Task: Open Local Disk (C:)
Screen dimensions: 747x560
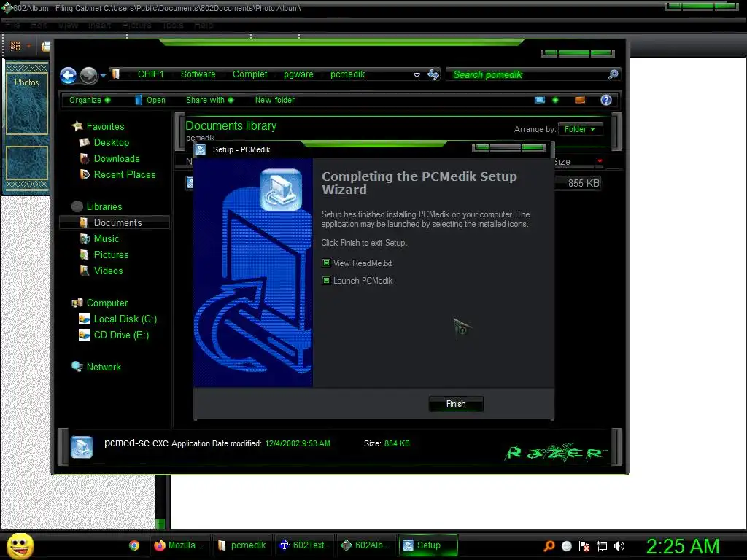Action: pos(125,319)
